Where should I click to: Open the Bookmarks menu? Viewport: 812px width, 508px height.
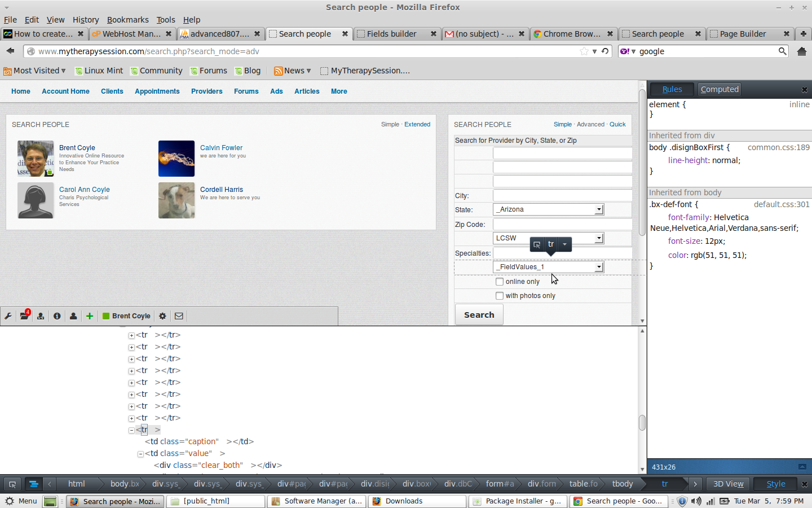[128, 20]
